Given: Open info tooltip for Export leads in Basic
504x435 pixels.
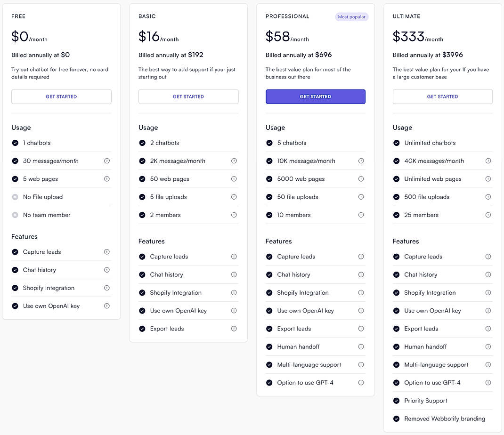Looking at the screenshot, I should click(234, 329).
